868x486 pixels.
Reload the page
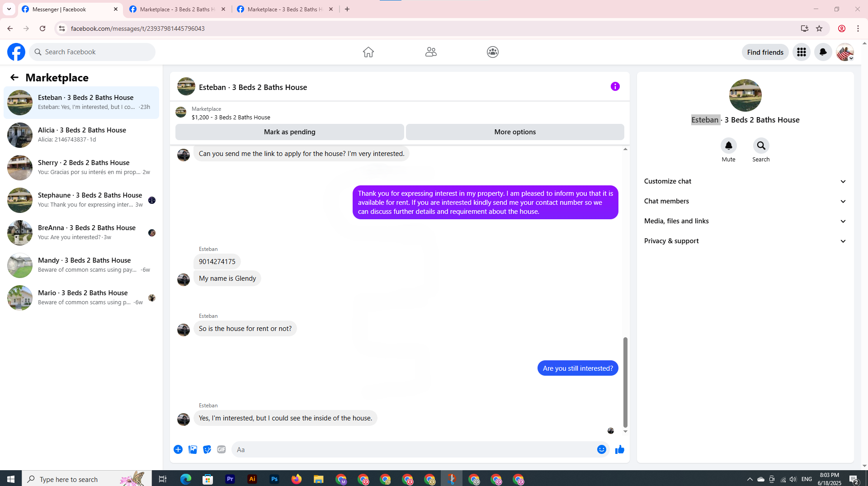(x=42, y=28)
